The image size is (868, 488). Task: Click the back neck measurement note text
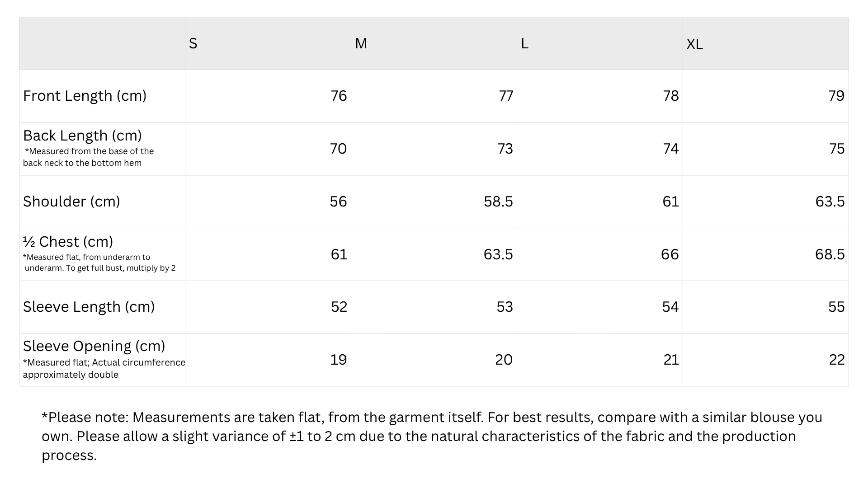(x=88, y=157)
